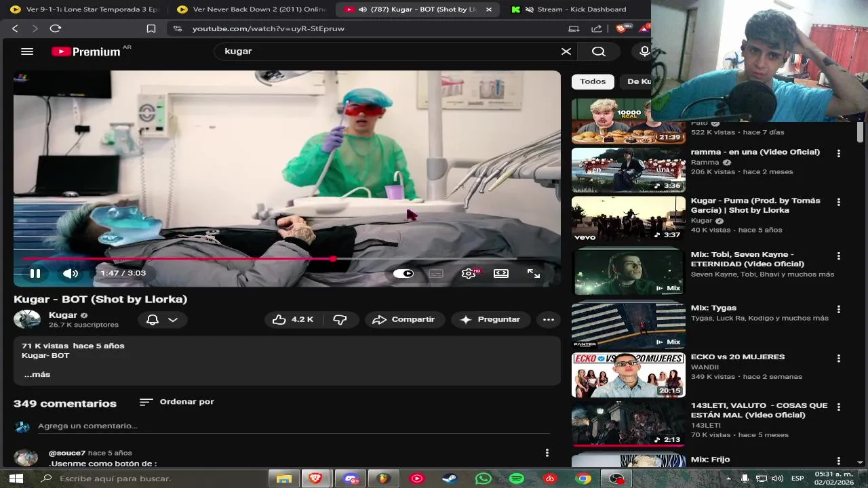Open Kugar - Puma video title
868x488 pixels.
755,205
